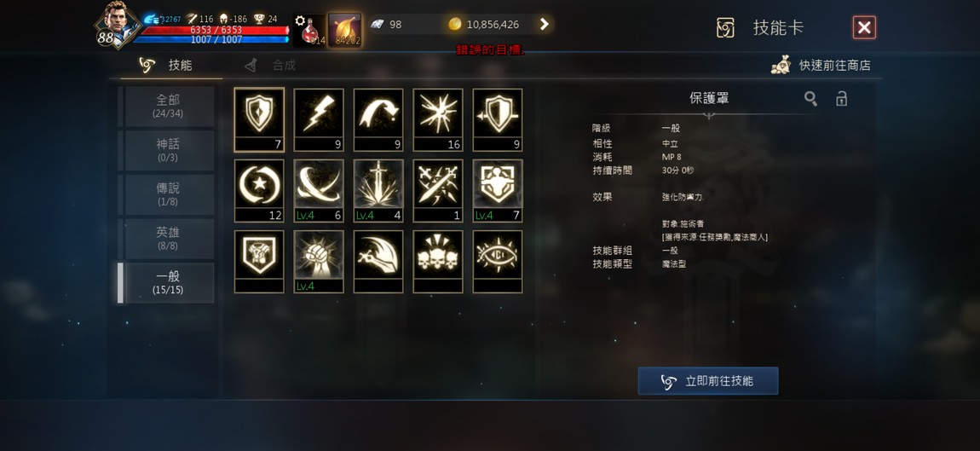Filter skills by 英雄 category

pos(168,239)
